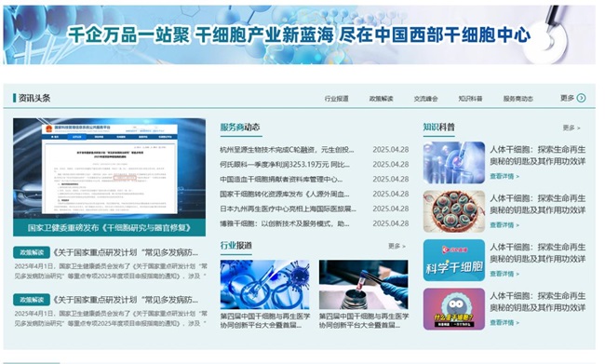
Task: Open the test tubes knowledge thumbnail
Action: click(454, 163)
